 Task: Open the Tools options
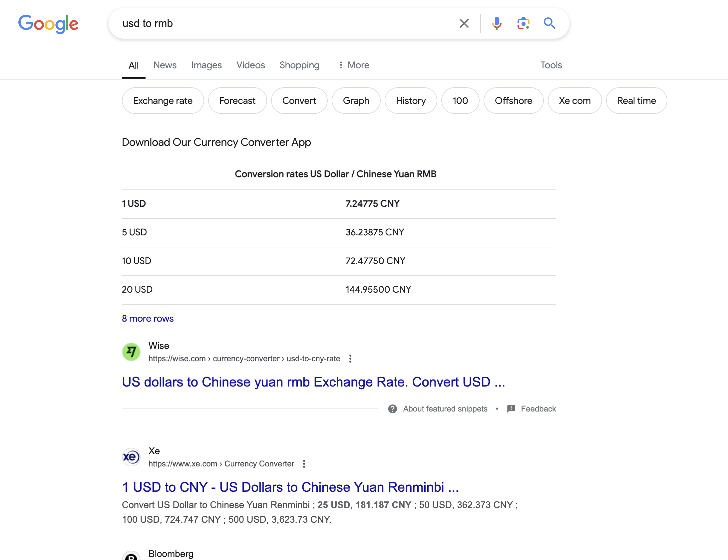click(551, 65)
